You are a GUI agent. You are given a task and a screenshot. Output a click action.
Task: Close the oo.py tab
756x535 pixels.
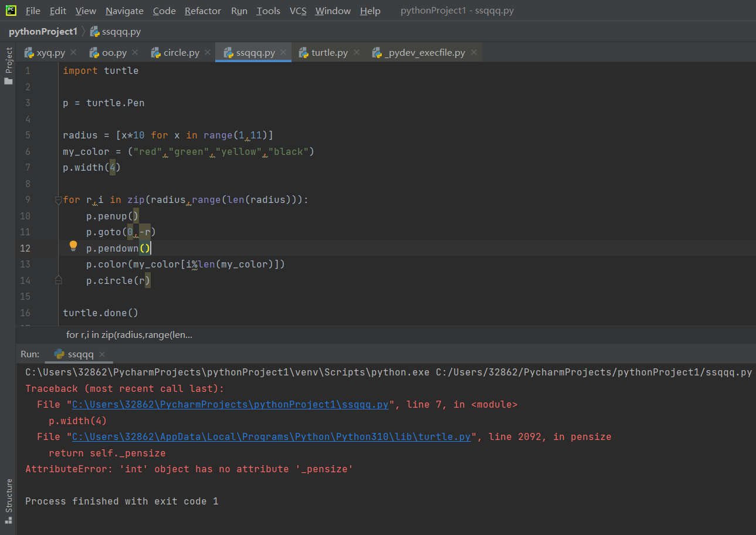[135, 52]
